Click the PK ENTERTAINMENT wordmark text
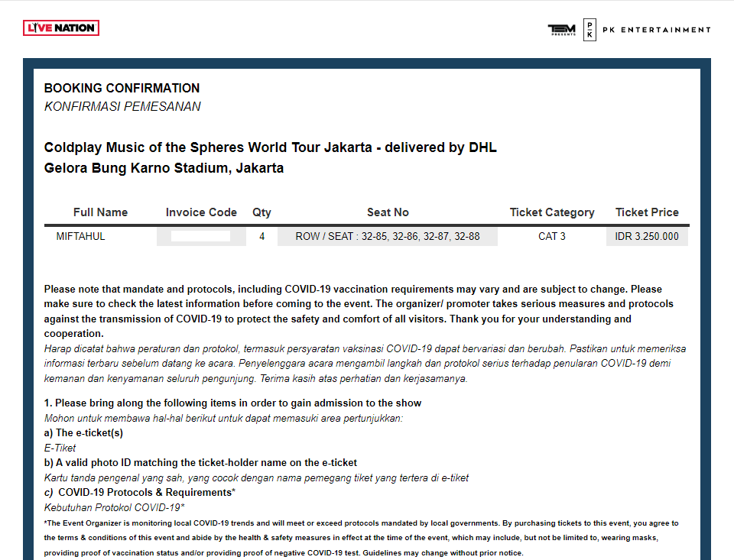Screen dimensions: 734x560 [x=656, y=30]
